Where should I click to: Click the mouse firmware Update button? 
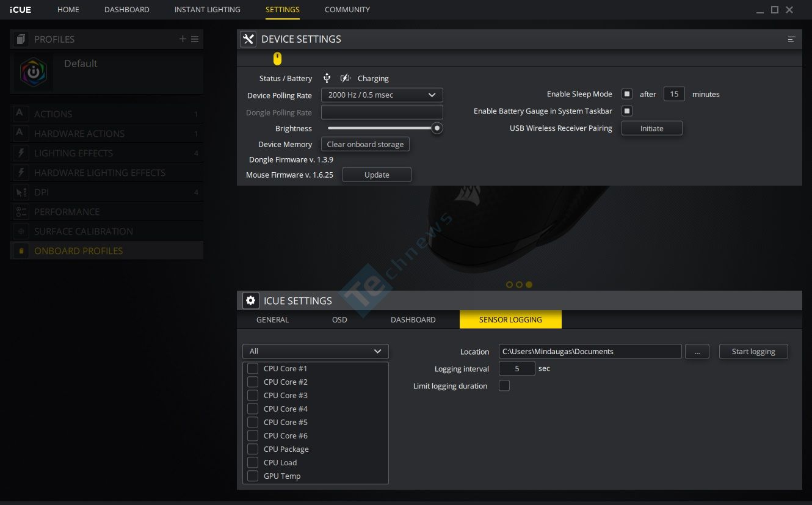(377, 175)
